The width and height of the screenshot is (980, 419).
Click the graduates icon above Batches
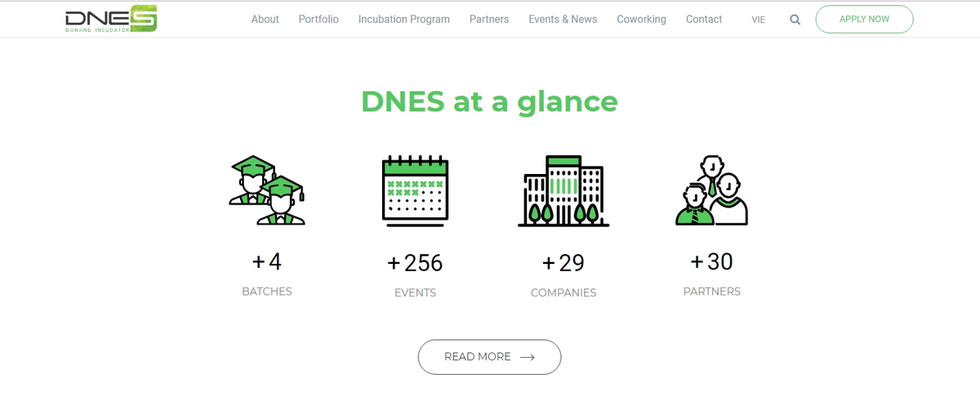(267, 190)
